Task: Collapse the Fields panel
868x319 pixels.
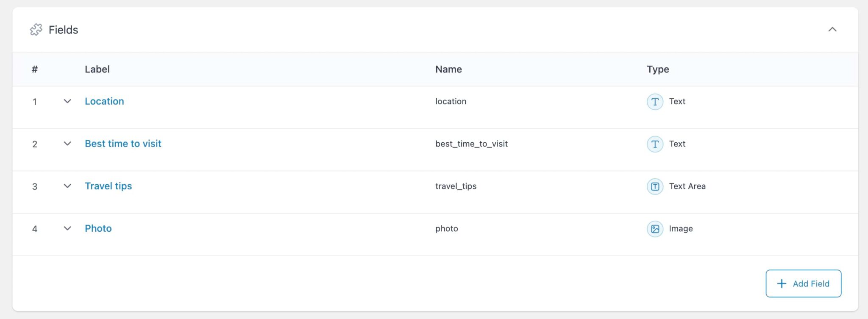Action: [833, 30]
